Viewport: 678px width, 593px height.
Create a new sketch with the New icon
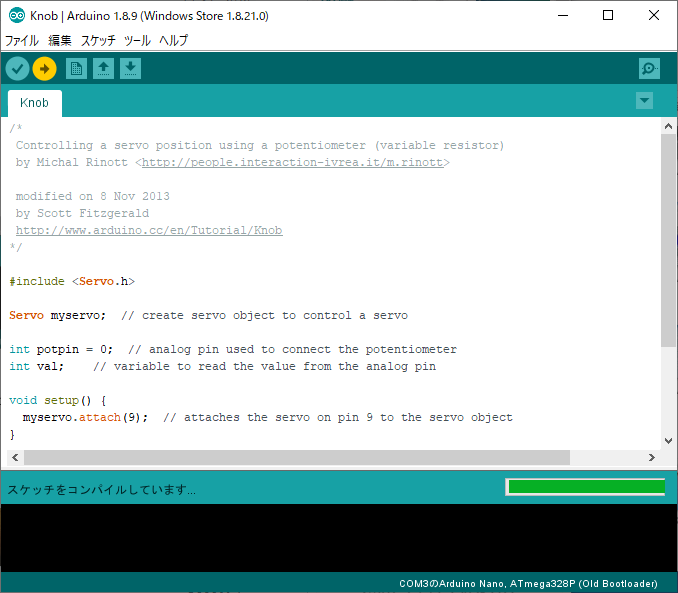pyautogui.click(x=77, y=69)
